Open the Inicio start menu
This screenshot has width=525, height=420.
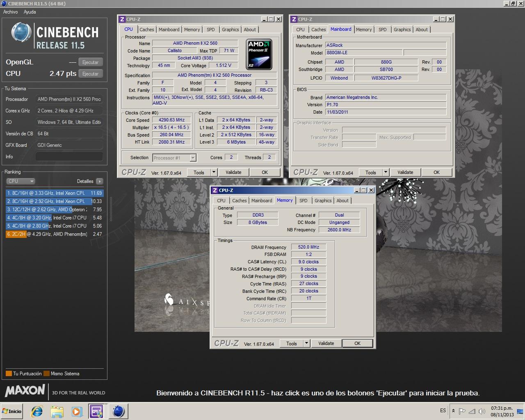pyautogui.click(x=12, y=411)
